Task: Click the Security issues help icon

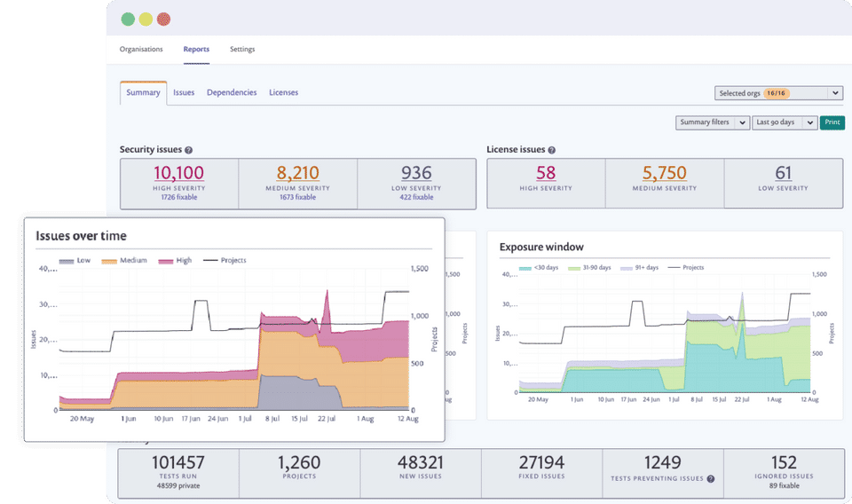Action: 189,151
